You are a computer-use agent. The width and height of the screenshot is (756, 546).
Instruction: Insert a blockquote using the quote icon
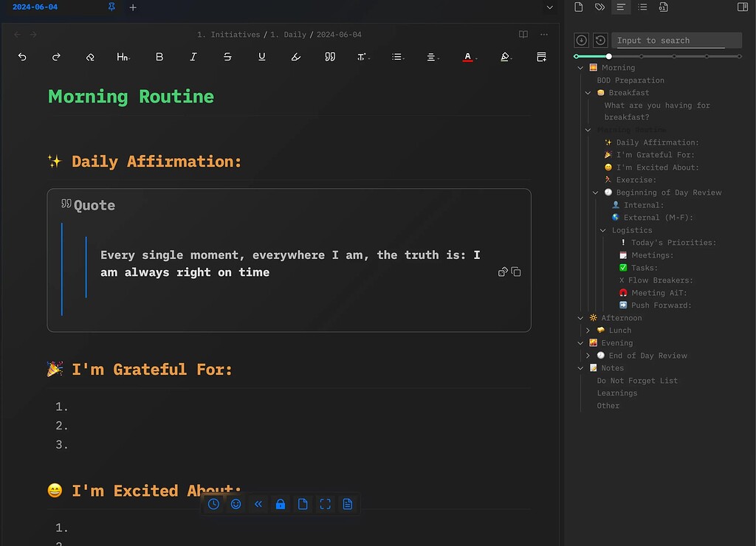coord(330,57)
